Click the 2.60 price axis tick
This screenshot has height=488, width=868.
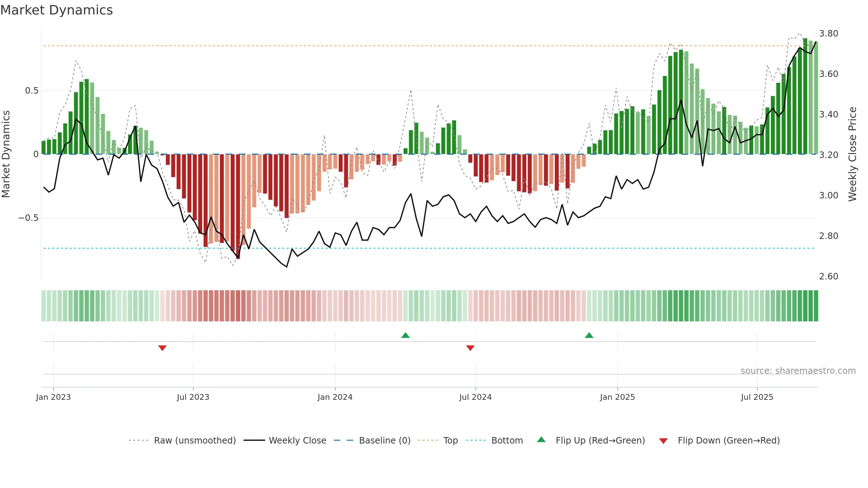click(829, 277)
